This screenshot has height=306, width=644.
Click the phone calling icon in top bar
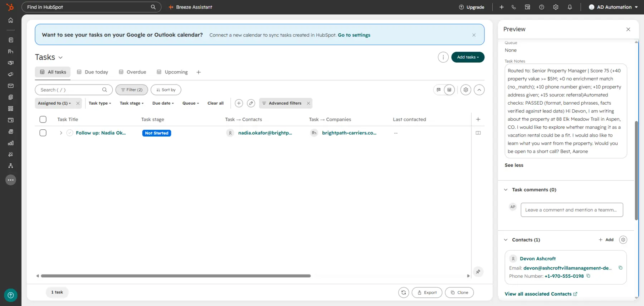tap(513, 7)
